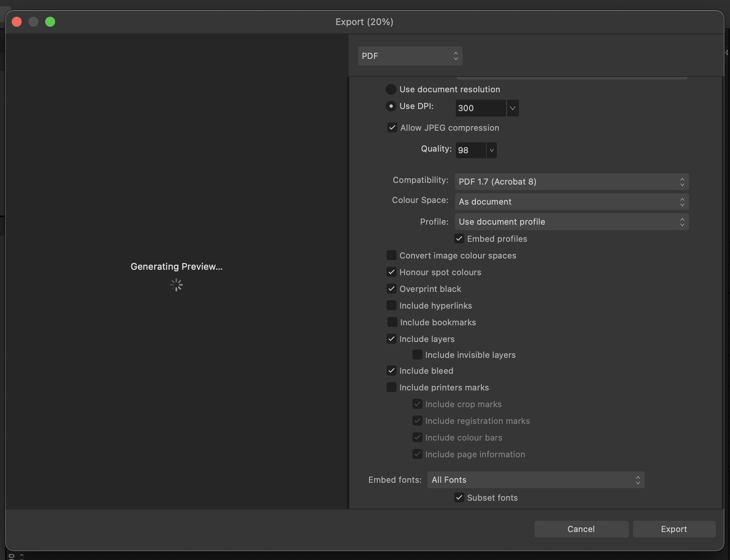Uncheck the Subset fonts checkbox
The width and height of the screenshot is (730, 560).
pyautogui.click(x=459, y=498)
